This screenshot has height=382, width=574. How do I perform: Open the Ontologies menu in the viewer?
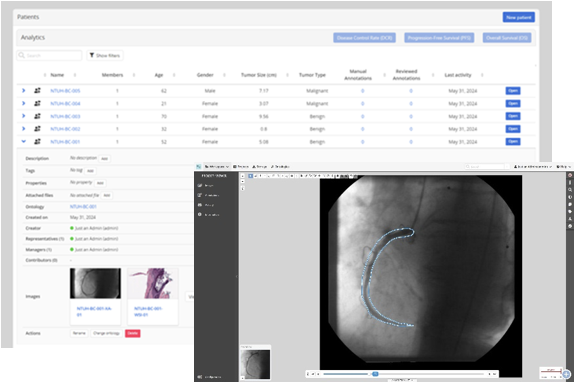(x=280, y=166)
